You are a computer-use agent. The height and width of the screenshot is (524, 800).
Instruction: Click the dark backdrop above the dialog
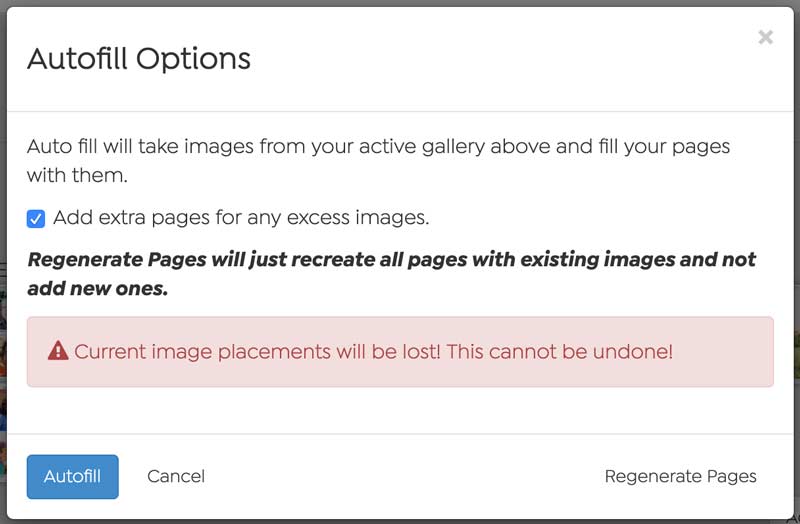point(400,3)
